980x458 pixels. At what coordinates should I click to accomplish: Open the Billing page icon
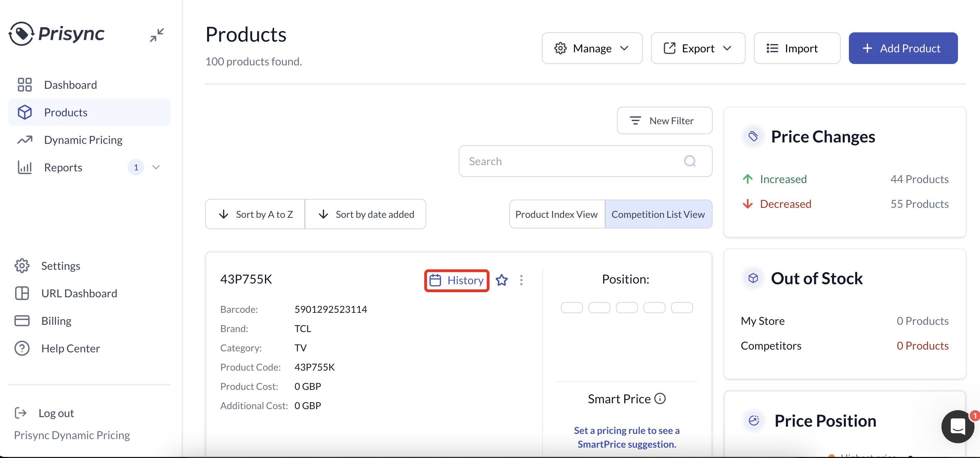[x=22, y=320]
